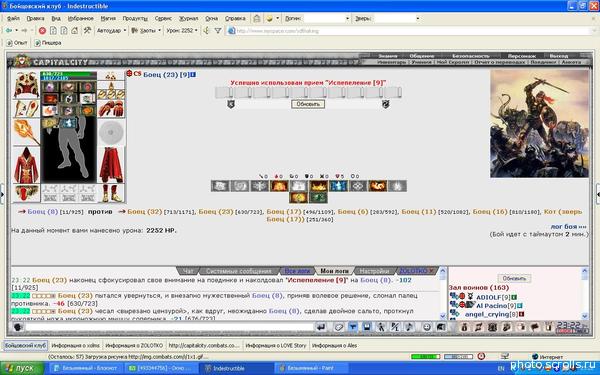Expand the Автоудар dropdown
Image resolution: width=600 pixels, height=375 pixels.
coord(111,31)
